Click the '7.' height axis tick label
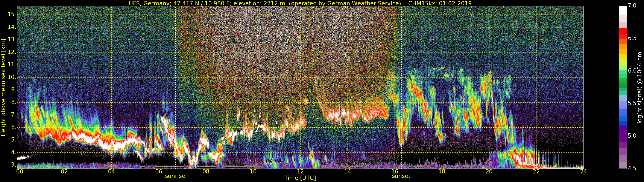 [14, 115]
